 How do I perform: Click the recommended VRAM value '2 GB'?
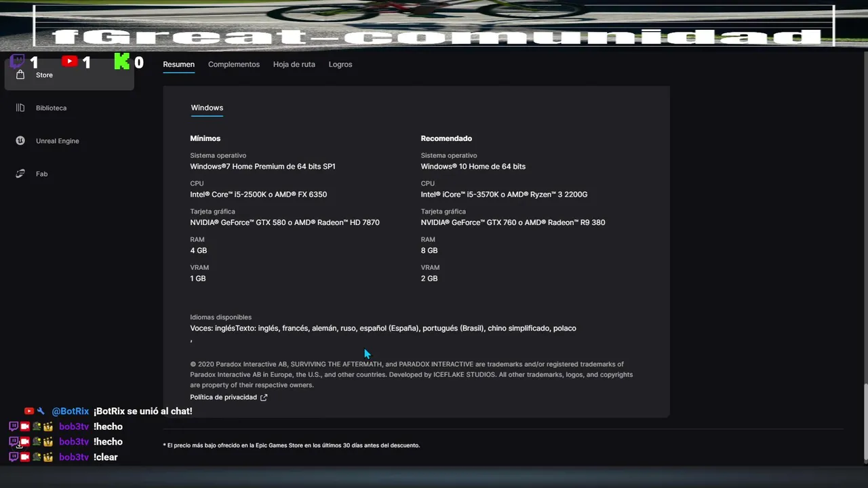[x=429, y=279]
